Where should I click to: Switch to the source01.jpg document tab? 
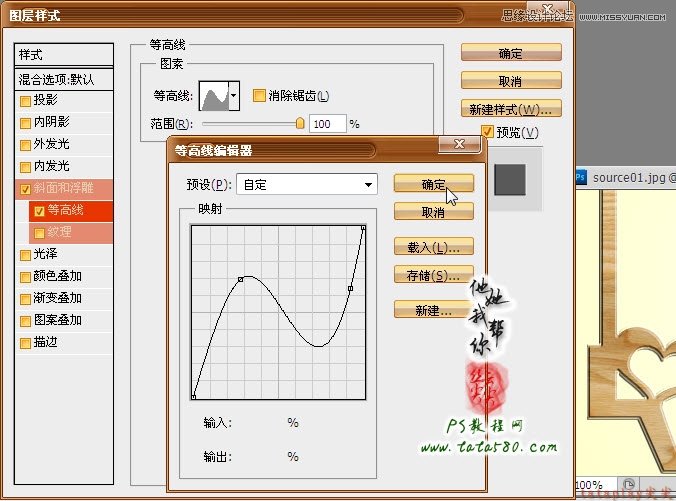(626, 177)
